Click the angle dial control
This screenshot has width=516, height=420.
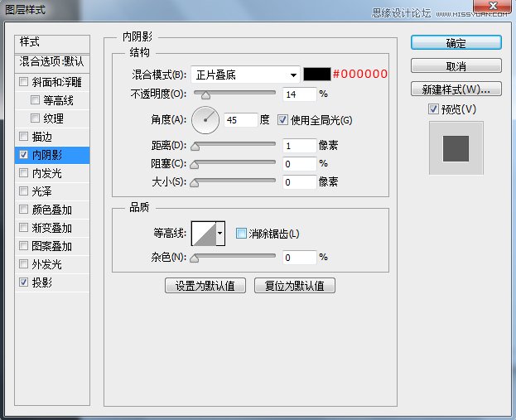click(205, 120)
